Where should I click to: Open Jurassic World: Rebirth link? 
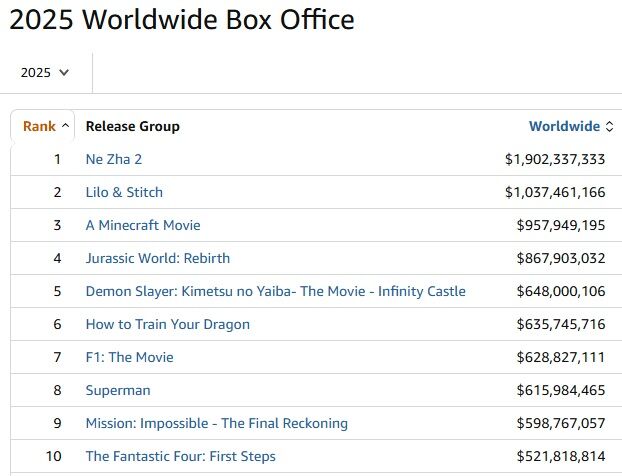pos(158,258)
